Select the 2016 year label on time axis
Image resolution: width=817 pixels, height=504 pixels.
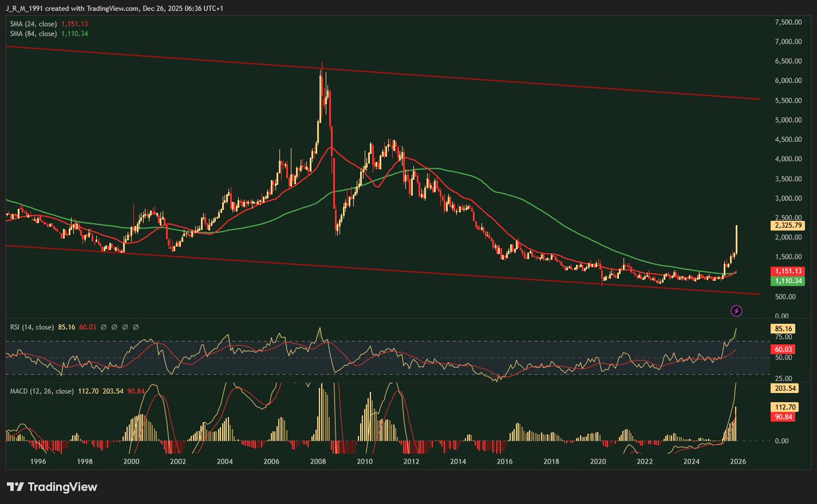tap(504, 461)
